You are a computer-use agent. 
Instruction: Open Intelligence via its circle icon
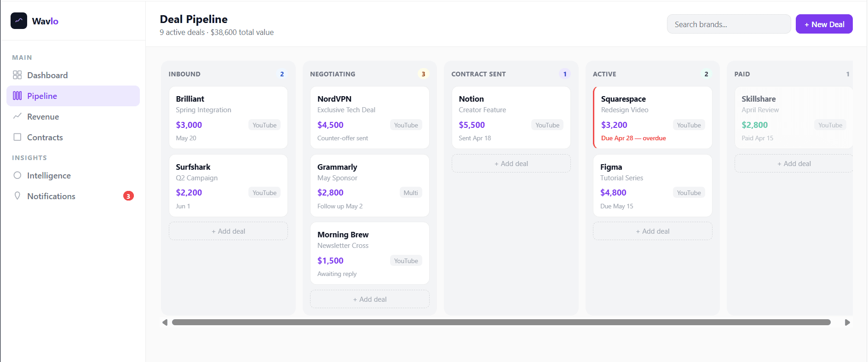[17, 175]
